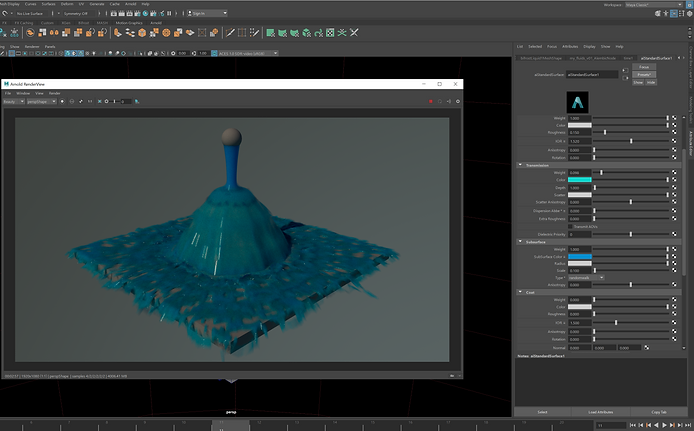This screenshot has width=694, height=431.
Task: Open the Subsurface Type dropdown
Action: pyautogui.click(x=586, y=277)
